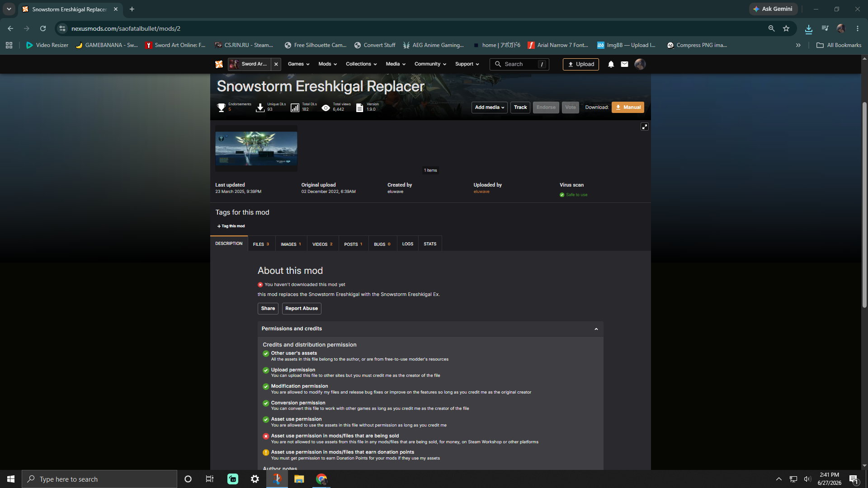Open the Chrome tab search dropdown

pos(9,9)
